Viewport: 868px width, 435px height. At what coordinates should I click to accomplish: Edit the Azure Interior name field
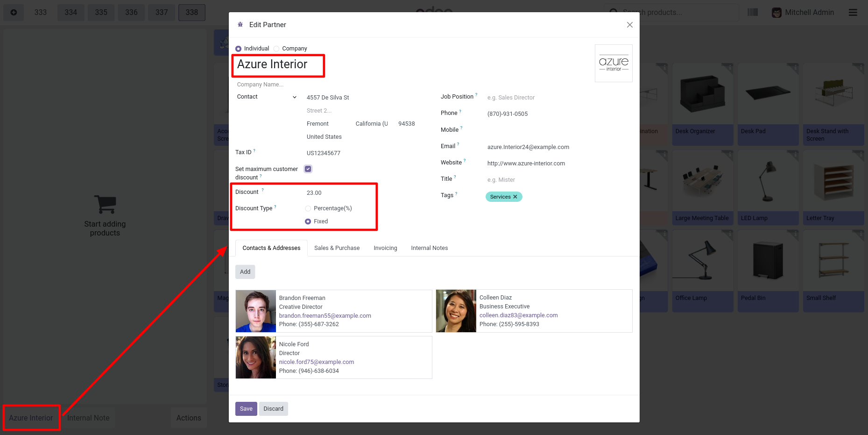tap(278, 64)
